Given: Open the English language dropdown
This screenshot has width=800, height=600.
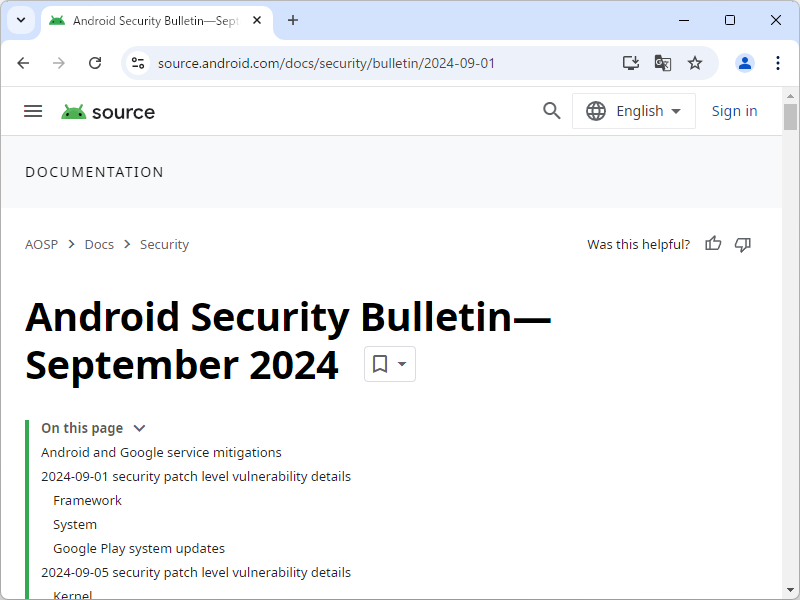Looking at the screenshot, I should (633, 111).
